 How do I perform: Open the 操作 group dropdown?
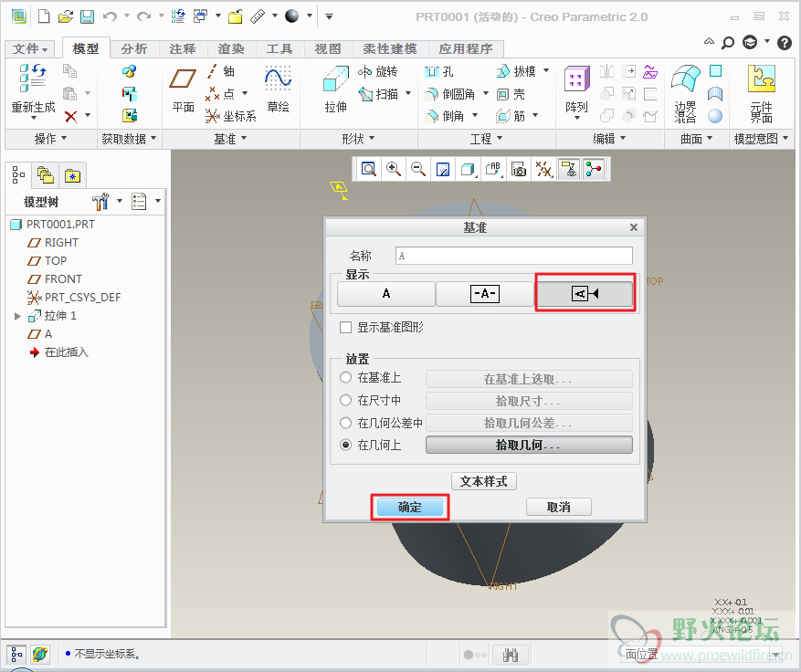[x=50, y=139]
